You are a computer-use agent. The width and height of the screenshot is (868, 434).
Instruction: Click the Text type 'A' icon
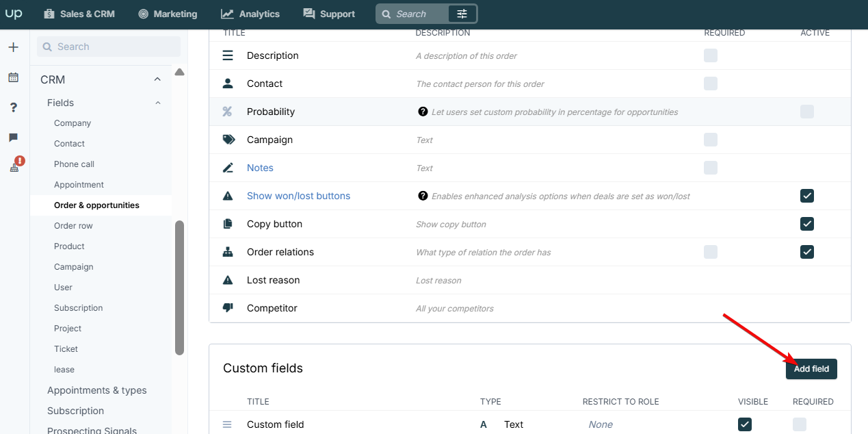[484, 424]
